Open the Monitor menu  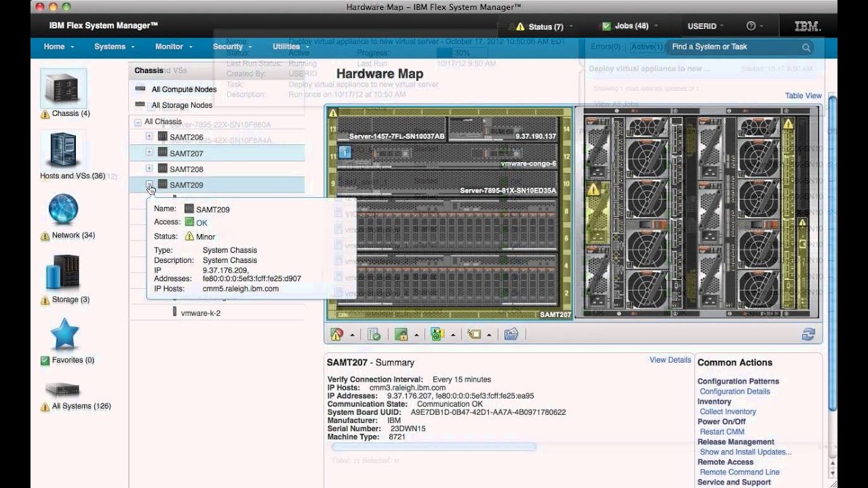[x=174, y=47]
